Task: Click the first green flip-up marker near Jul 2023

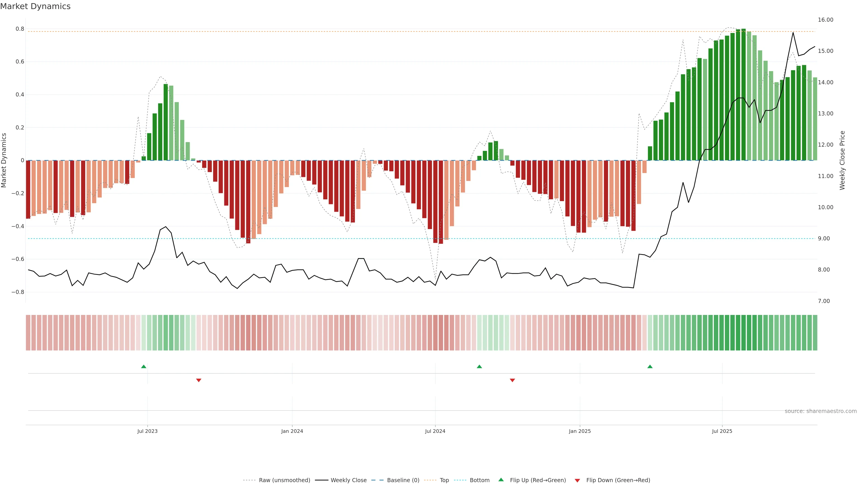Action: pos(144,366)
